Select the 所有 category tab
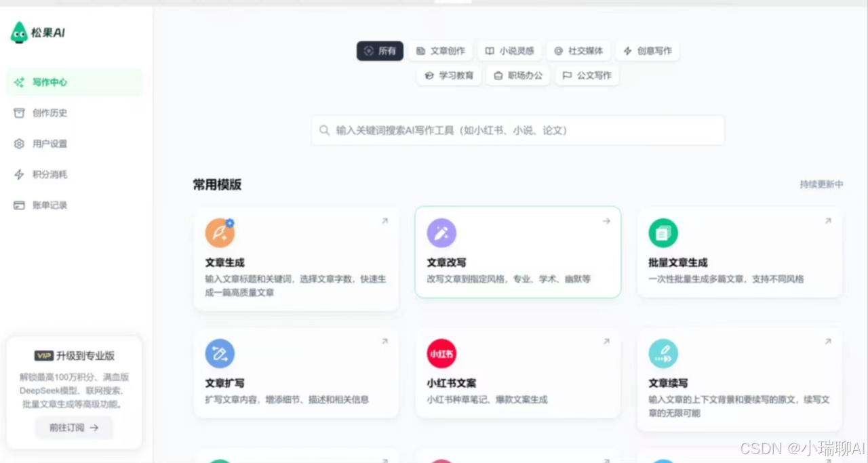Image resolution: width=868 pixels, height=463 pixels. click(380, 51)
